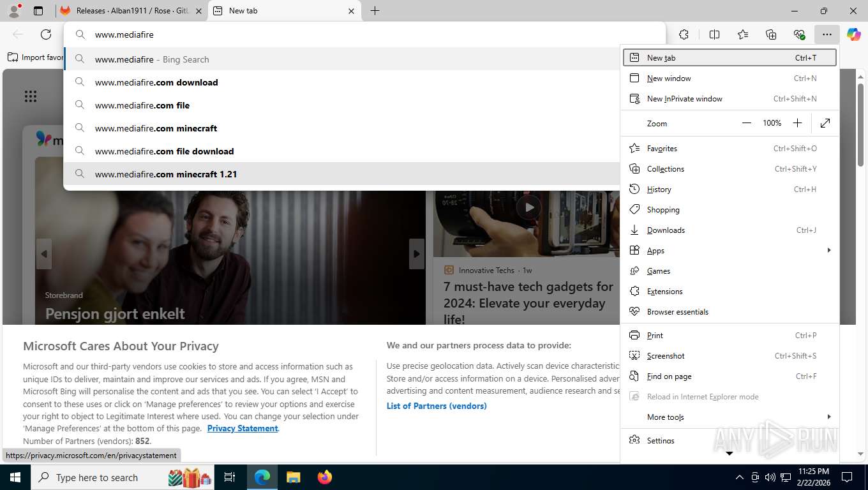Choose the 'www.mediafire.com file' suggestion
The image size is (868, 490).
(342, 105)
